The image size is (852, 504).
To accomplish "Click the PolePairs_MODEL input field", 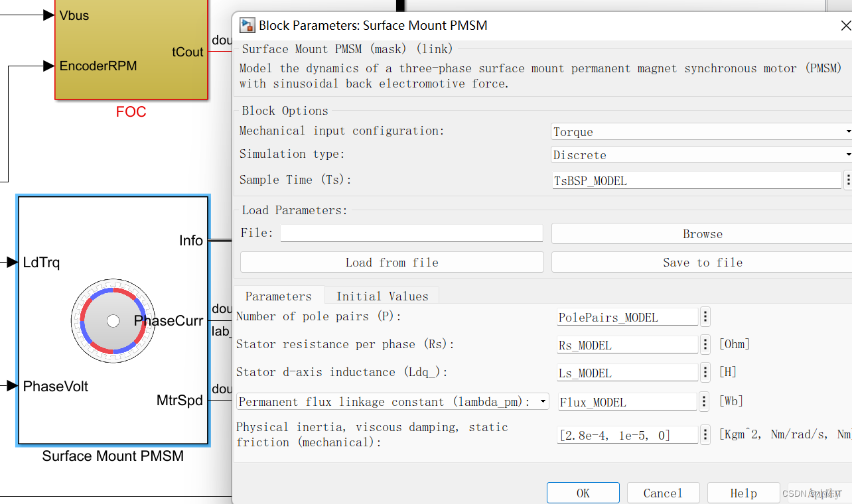I will click(628, 317).
